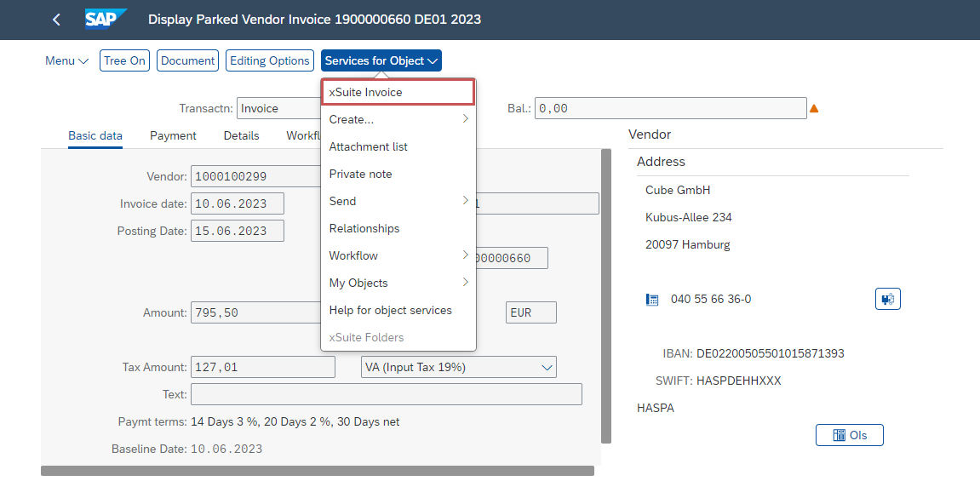Choose Private note menu entry
Screen dimensions: 980x481
point(360,174)
